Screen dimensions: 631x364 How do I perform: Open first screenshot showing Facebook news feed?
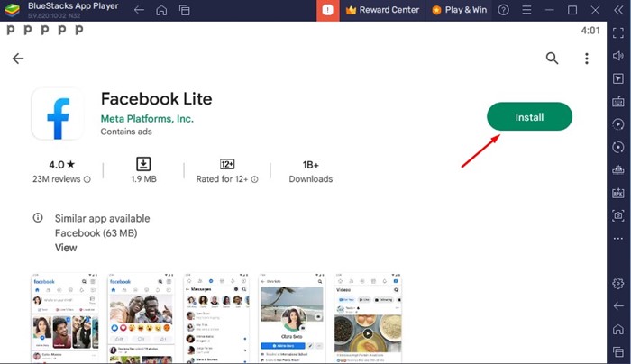click(65, 317)
